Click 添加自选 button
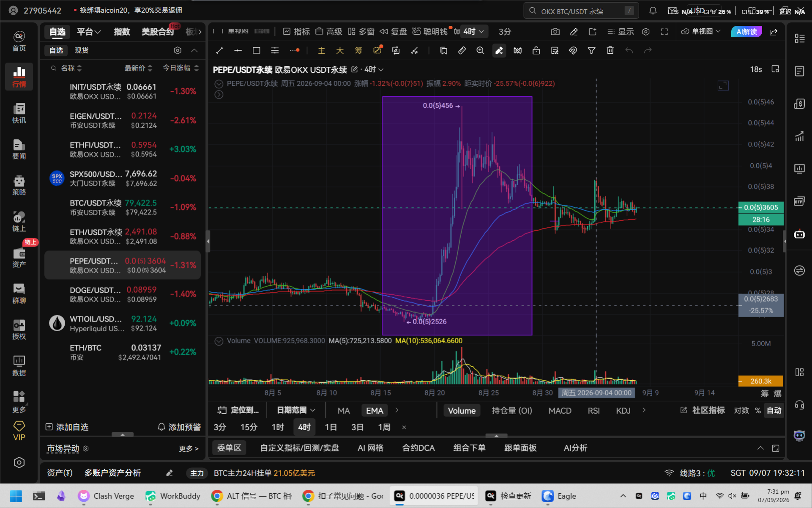 click(67, 427)
